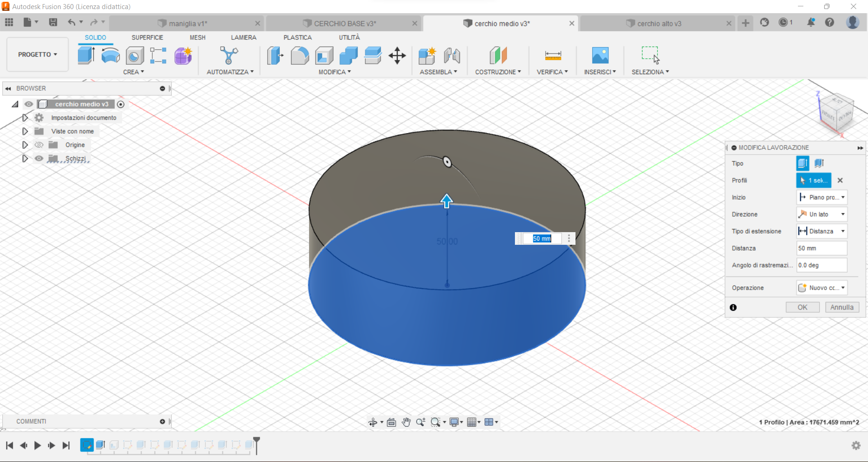Image resolution: width=868 pixels, height=462 pixels.
Task: Open the Operazione dropdown
Action: [x=821, y=288]
